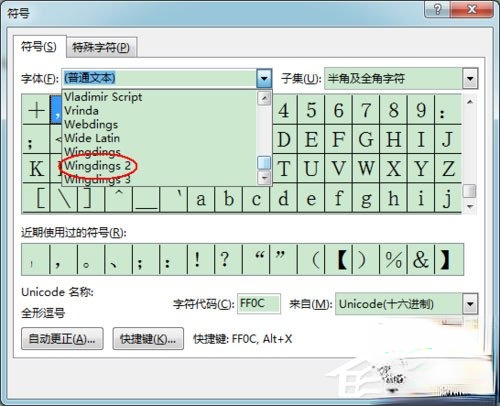This screenshot has height=406, width=500.
Task: Select underscore in symbol grid
Action: coord(146,198)
